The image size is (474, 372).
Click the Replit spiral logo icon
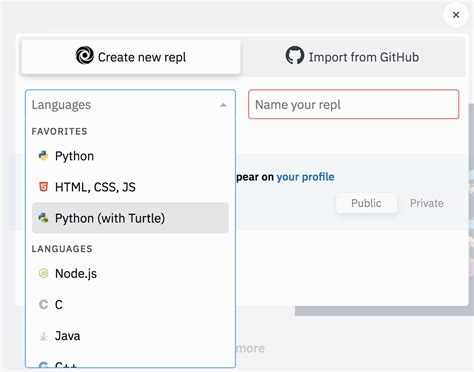84,55
